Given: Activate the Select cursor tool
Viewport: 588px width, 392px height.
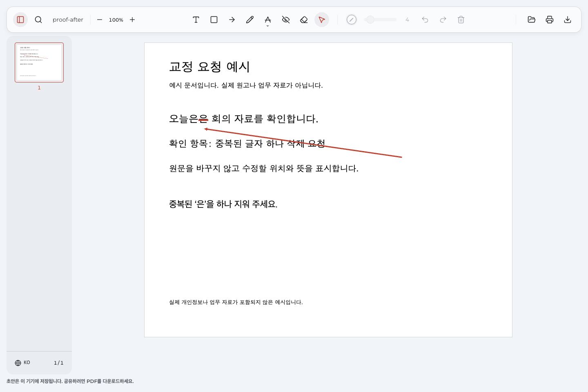Looking at the screenshot, I should point(322,20).
